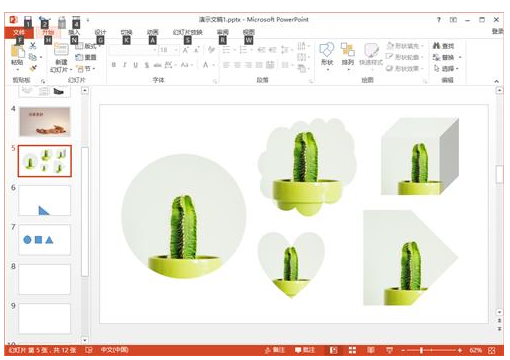
Task: Open the font size dropdown
Action: 176,50
